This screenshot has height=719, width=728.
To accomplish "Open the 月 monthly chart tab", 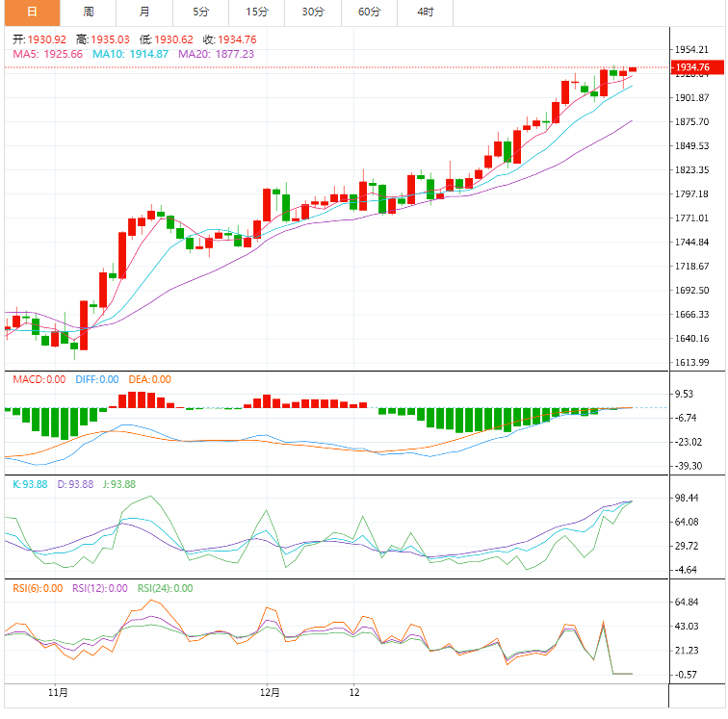I will [x=144, y=13].
